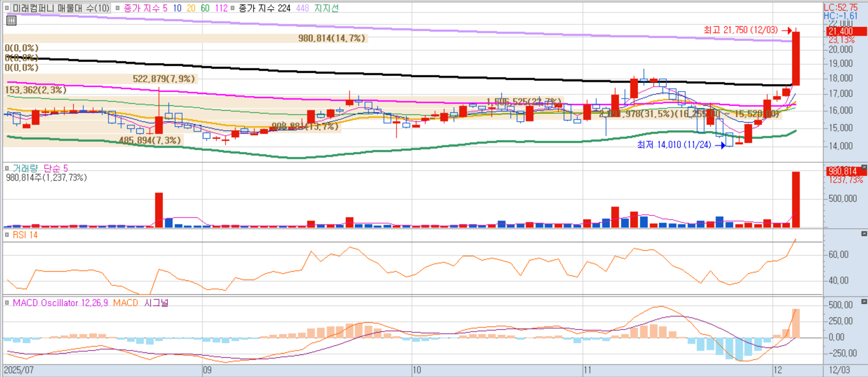
Task: Click the 18,000 price axis label
Action: coord(840,78)
